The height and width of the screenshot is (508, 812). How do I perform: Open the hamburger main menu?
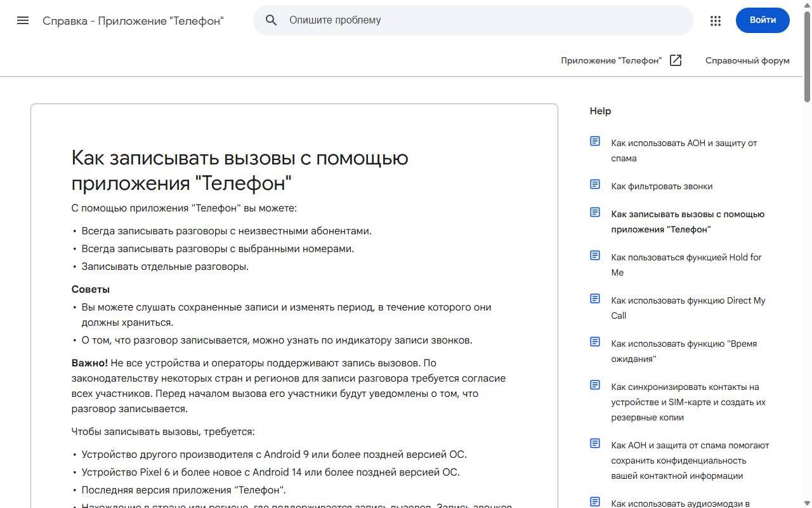pyautogui.click(x=23, y=20)
